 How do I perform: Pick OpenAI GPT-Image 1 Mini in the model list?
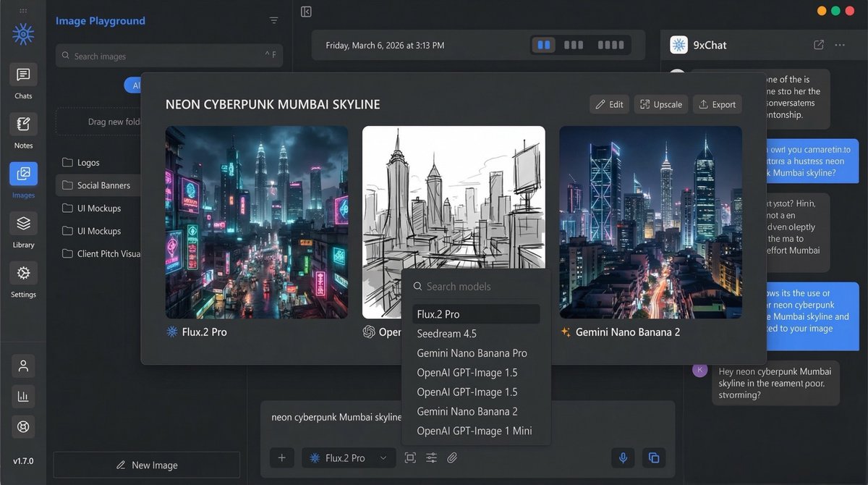tap(476, 431)
